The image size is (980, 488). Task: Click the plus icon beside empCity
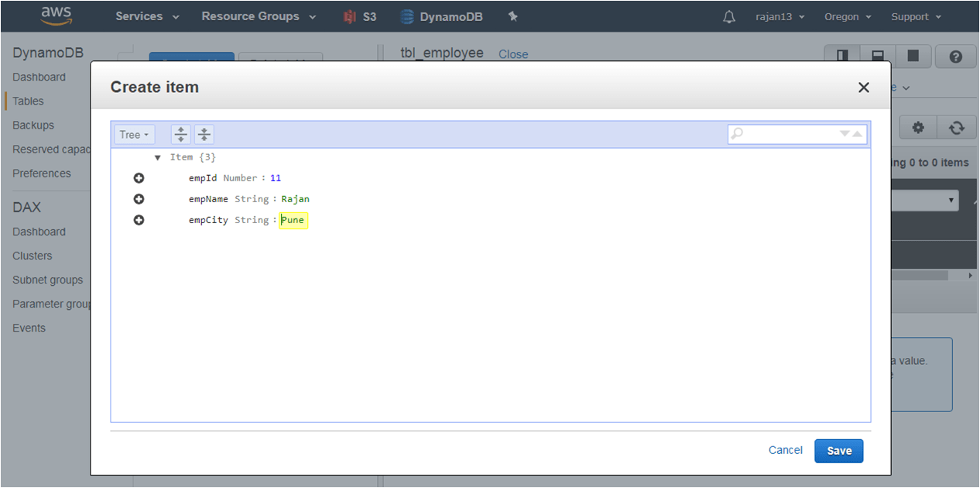139,220
